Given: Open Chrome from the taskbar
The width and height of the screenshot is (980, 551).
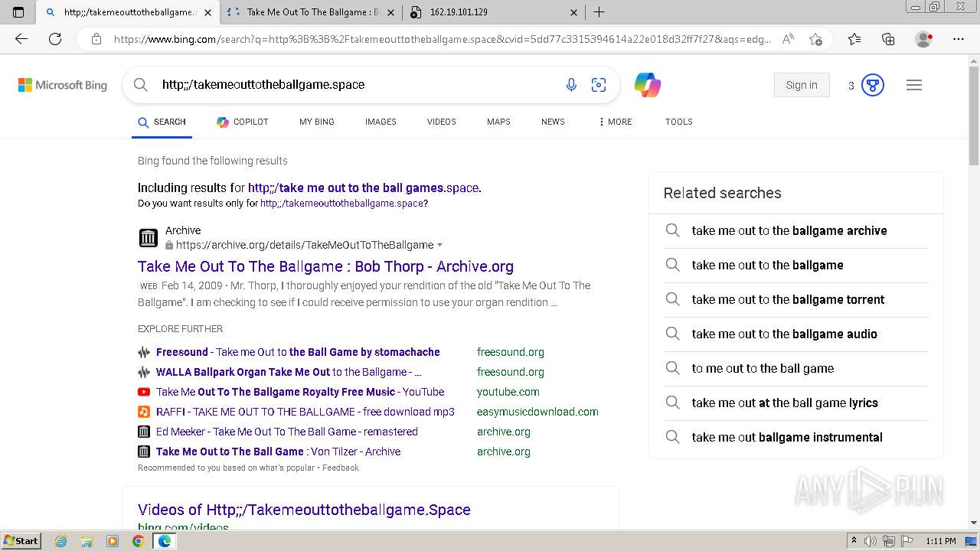Looking at the screenshot, I should [138, 541].
